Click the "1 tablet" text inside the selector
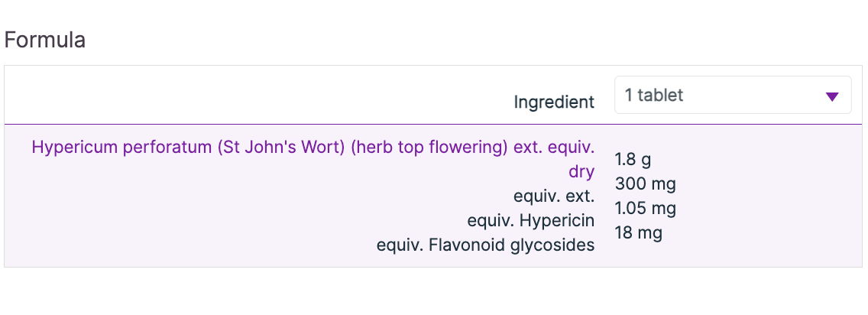The image size is (868, 315). pyautogui.click(x=653, y=96)
